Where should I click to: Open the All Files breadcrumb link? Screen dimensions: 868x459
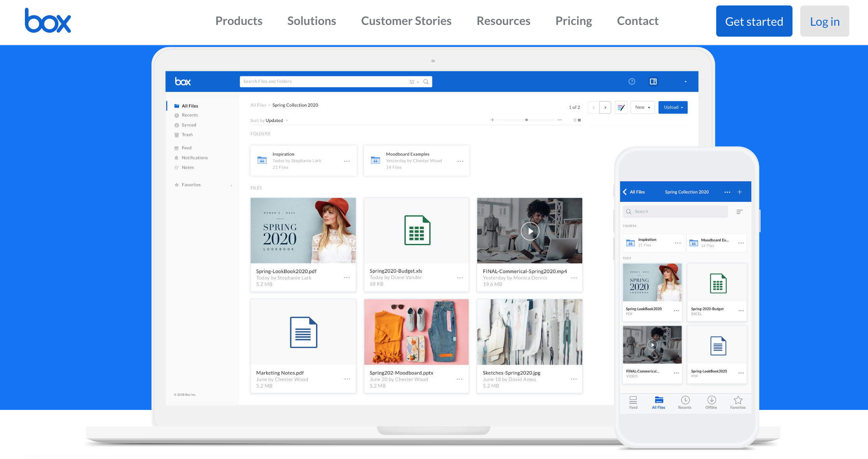pyautogui.click(x=258, y=105)
